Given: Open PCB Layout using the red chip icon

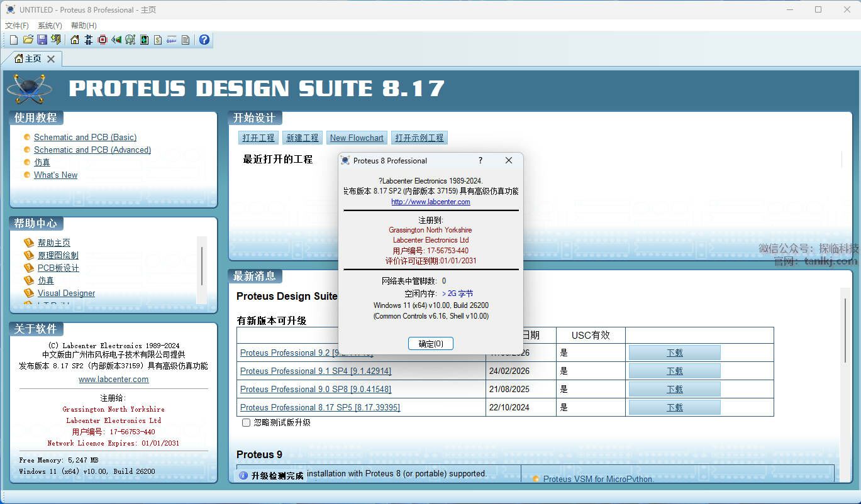Looking at the screenshot, I should 103,40.
